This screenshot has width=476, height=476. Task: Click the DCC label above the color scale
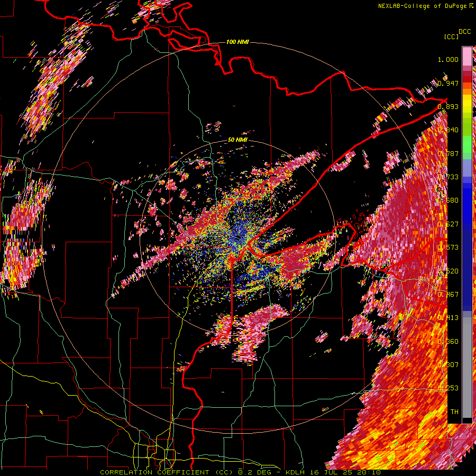[464, 32]
